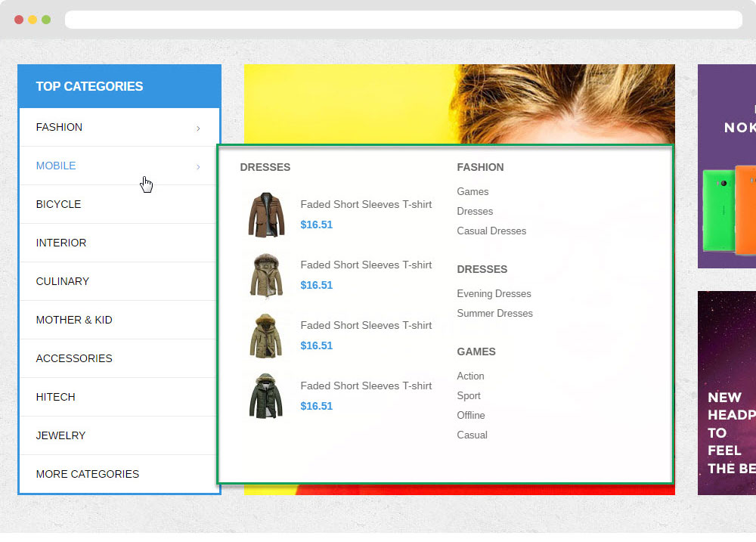Click the brown jacket product thumbnail
The width and height of the screenshot is (756, 542).
click(265, 215)
